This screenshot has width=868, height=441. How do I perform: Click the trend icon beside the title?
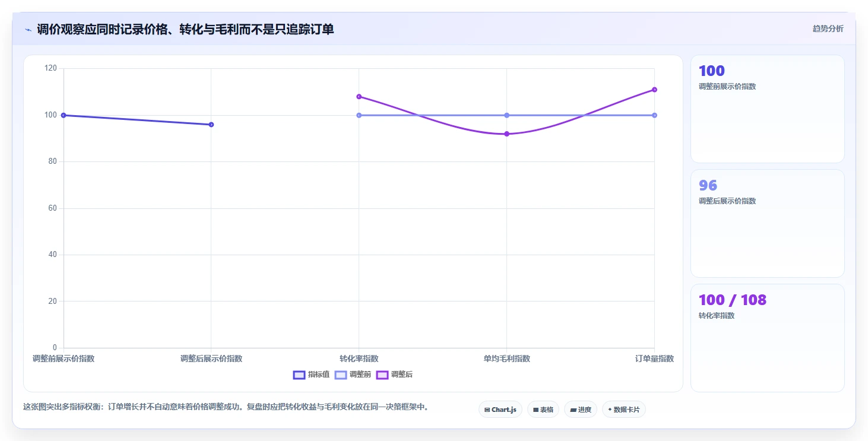28,30
